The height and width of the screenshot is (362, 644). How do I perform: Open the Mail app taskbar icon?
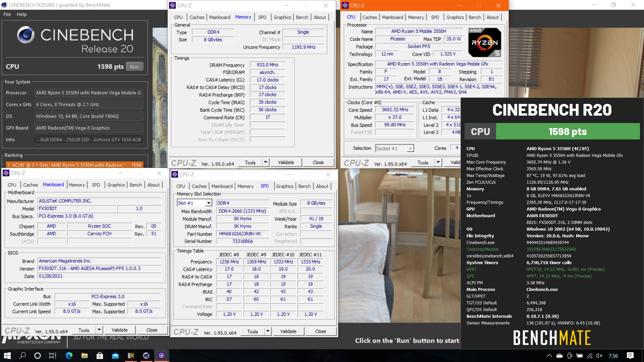pos(115,356)
